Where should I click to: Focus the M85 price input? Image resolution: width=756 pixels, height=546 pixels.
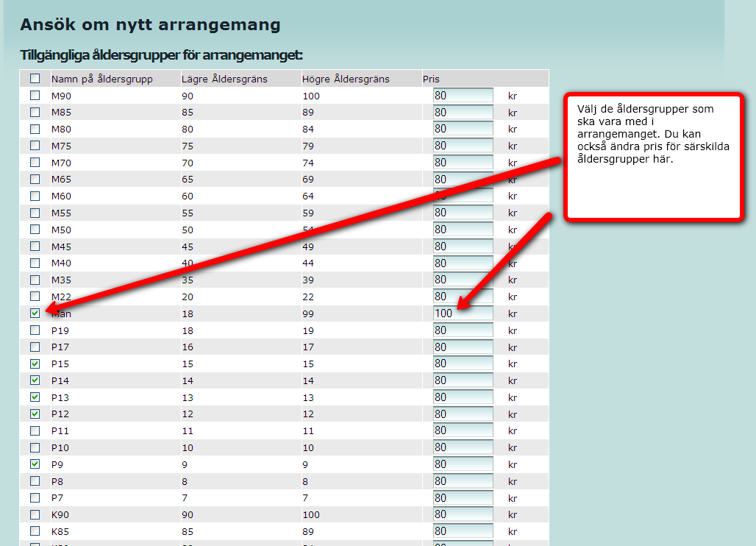[463, 113]
